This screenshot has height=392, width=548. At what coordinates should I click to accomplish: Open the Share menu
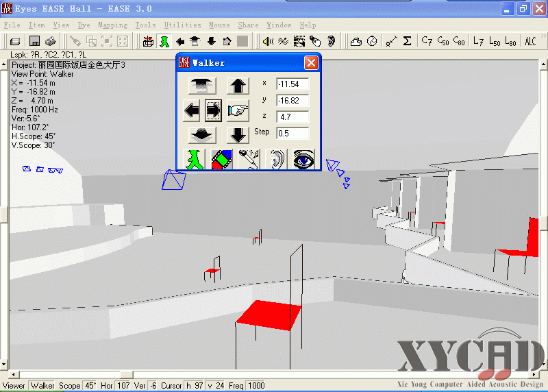click(248, 25)
